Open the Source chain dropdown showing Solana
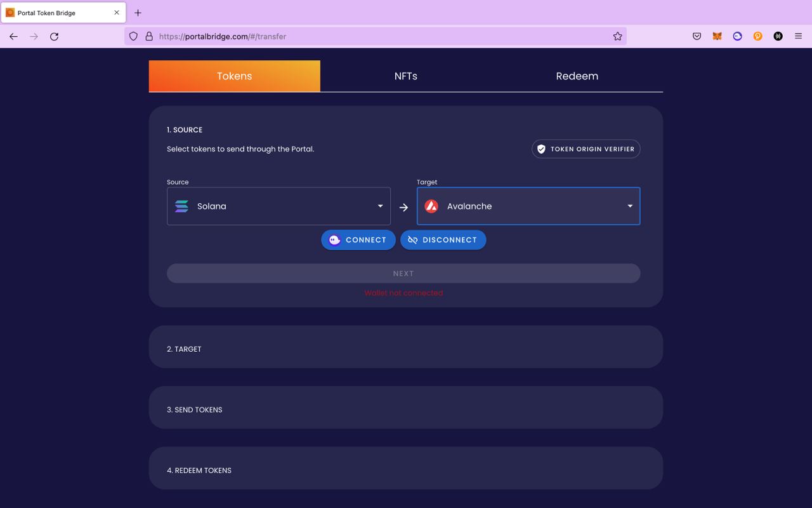The image size is (812, 508). tap(278, 206)
